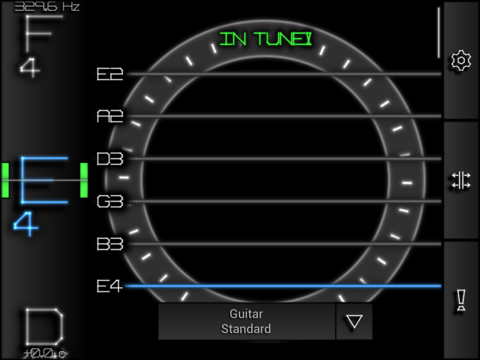Tap the D note below

tap(44, 327)
